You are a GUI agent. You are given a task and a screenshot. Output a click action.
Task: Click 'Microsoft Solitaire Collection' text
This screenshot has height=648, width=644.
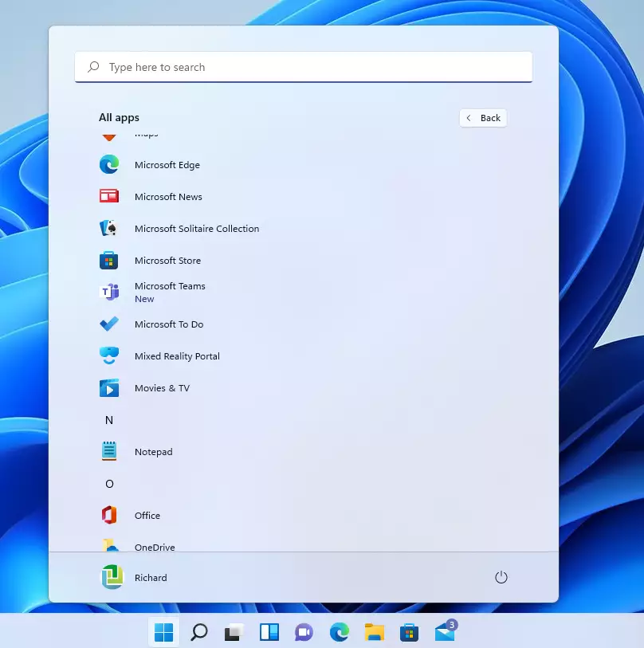[x=197, y=229]
